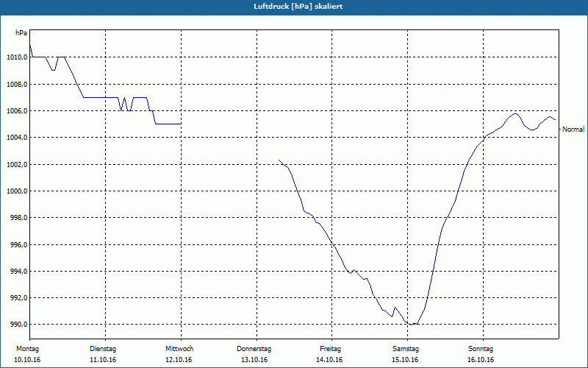Click the 'Normal' pressure marker label
This screenshot has height=368, width=588.
(573, 130)
